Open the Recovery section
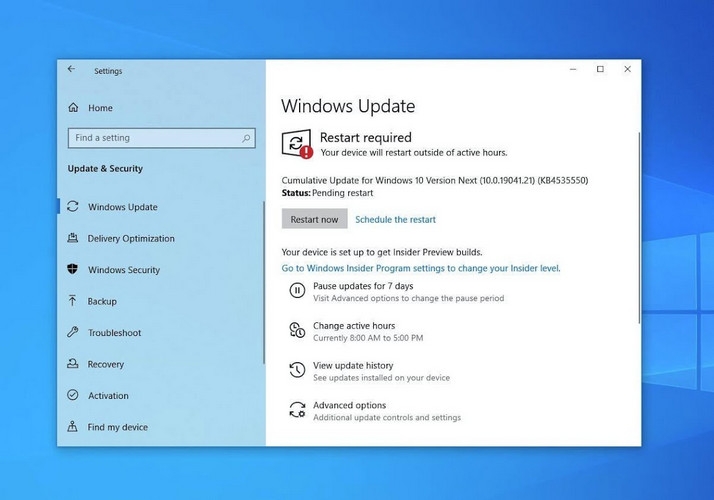This screenshot has height=500, width=714. [106, 364]
